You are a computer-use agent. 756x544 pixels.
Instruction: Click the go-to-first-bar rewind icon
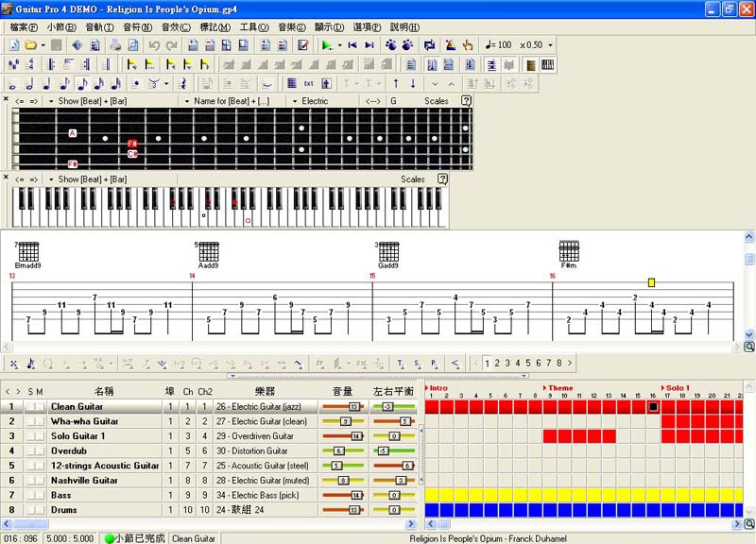[x=352, y=45]
